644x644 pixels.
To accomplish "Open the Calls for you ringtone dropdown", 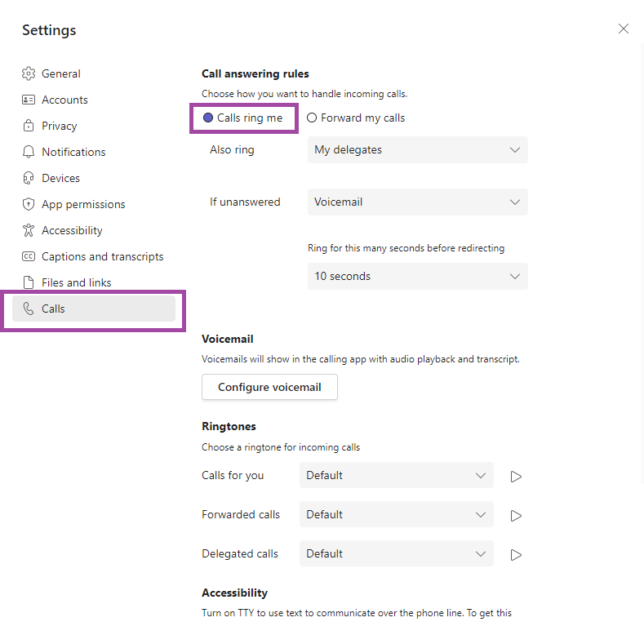I will (397, 476).
